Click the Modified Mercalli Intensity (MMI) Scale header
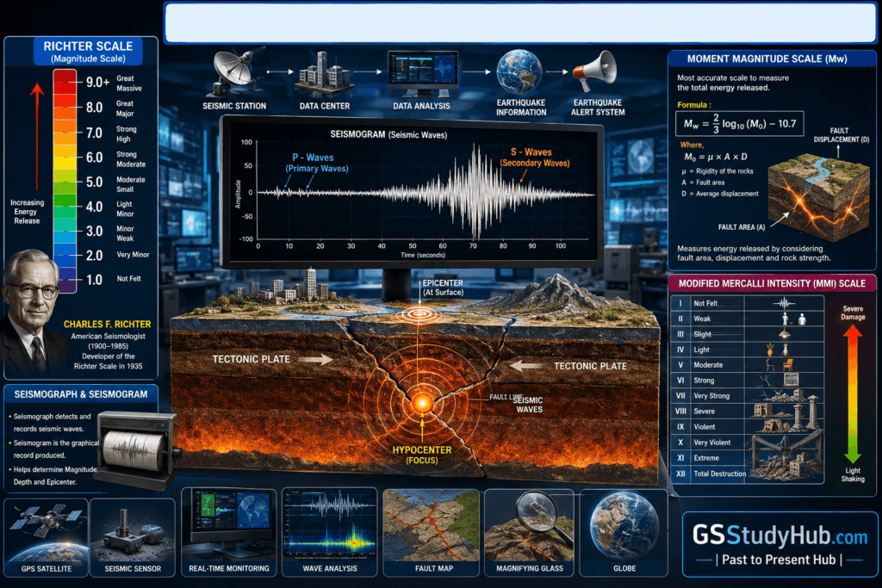 coord(772,284)
